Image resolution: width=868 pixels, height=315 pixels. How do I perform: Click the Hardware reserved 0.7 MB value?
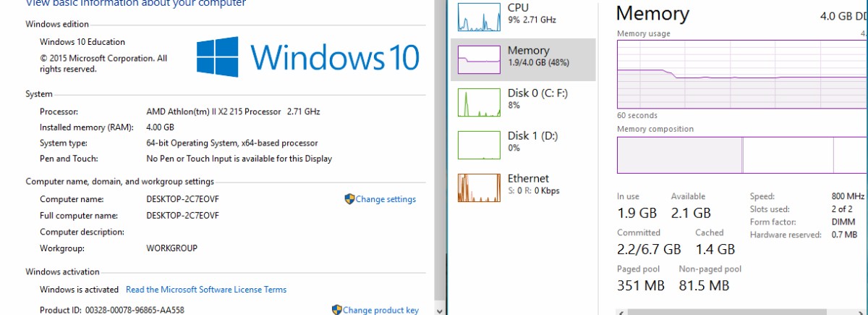pyautogui.click(x=844, y=235)
